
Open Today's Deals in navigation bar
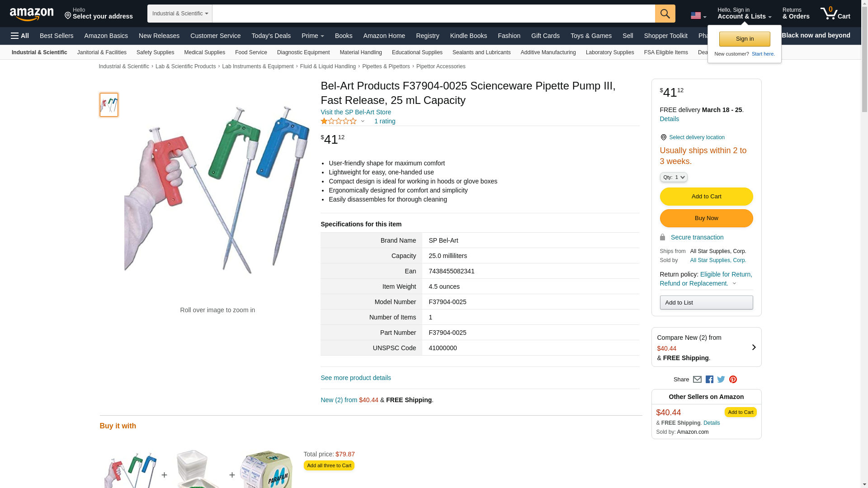point(271,36)
